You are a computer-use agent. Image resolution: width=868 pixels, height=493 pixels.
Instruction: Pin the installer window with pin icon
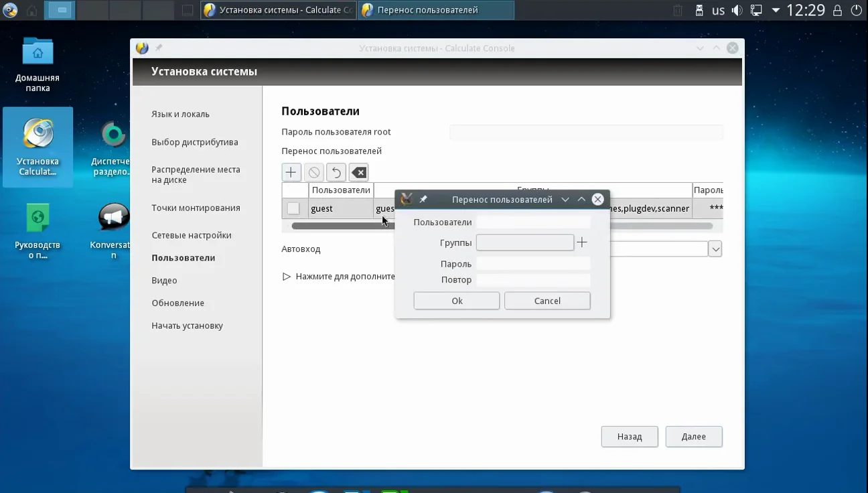tap(159, 48)
